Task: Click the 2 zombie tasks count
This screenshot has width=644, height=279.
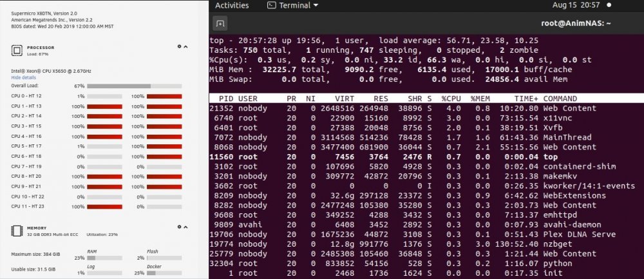Action: click(519, 50)
